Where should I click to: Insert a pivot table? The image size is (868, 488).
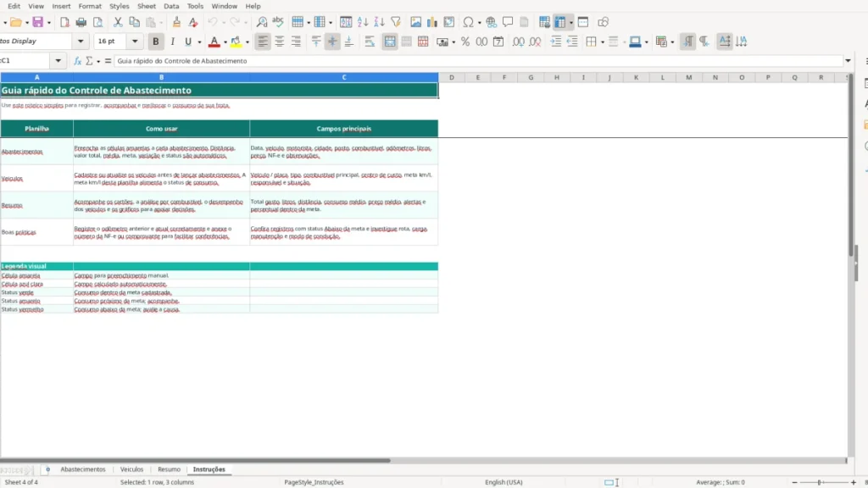coord(449,22)
